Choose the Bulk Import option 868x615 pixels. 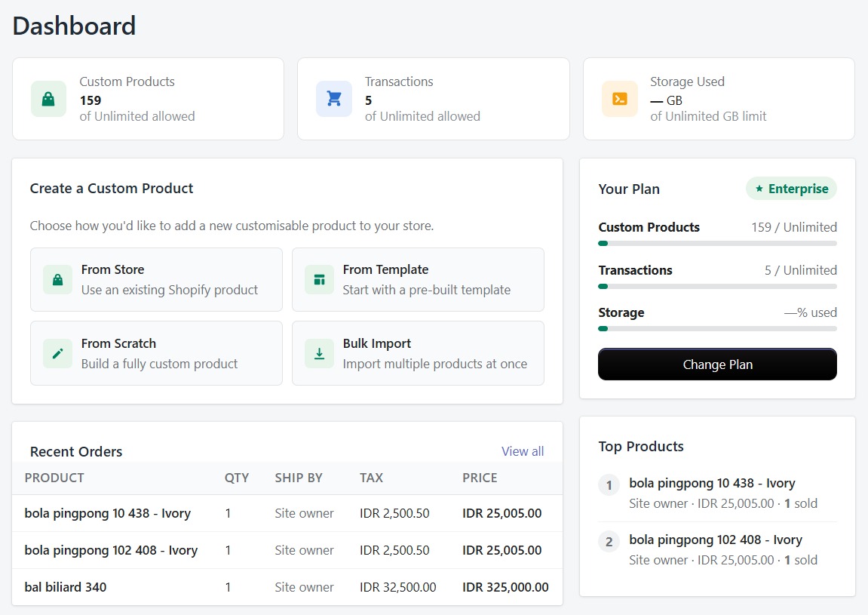[x=418, y=352]
